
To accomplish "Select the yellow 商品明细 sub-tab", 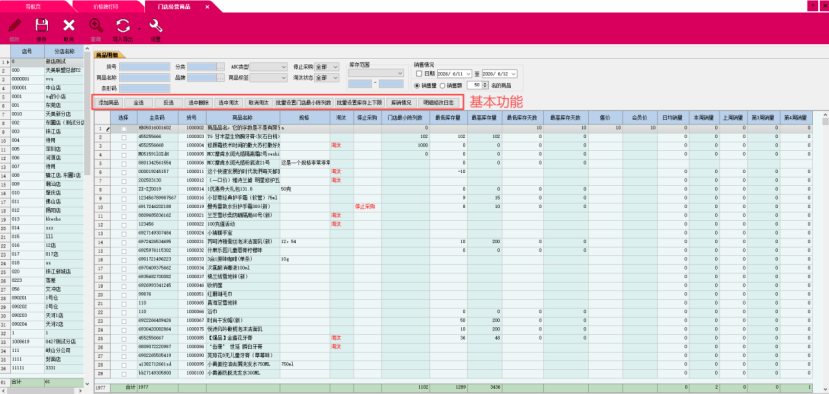I will (108, 55).
